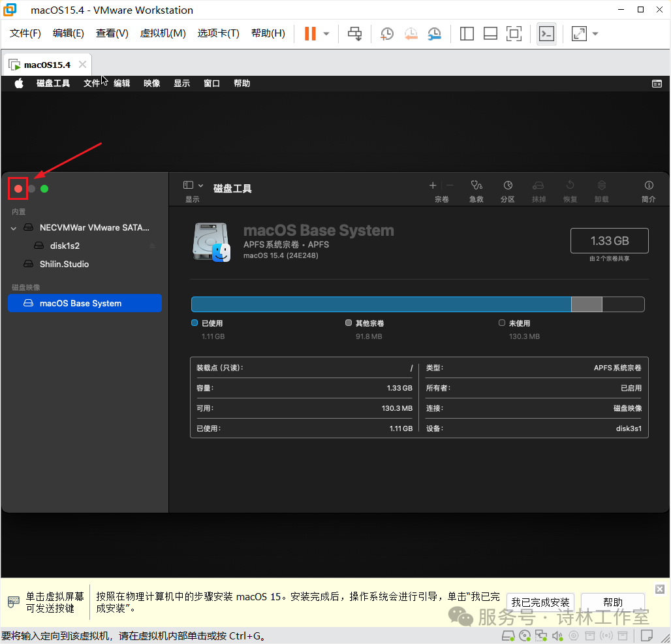The width and height of the screenshot is (671, 644).
Task: Click the revert to snapshot icon
Action: tap(411, 34)
